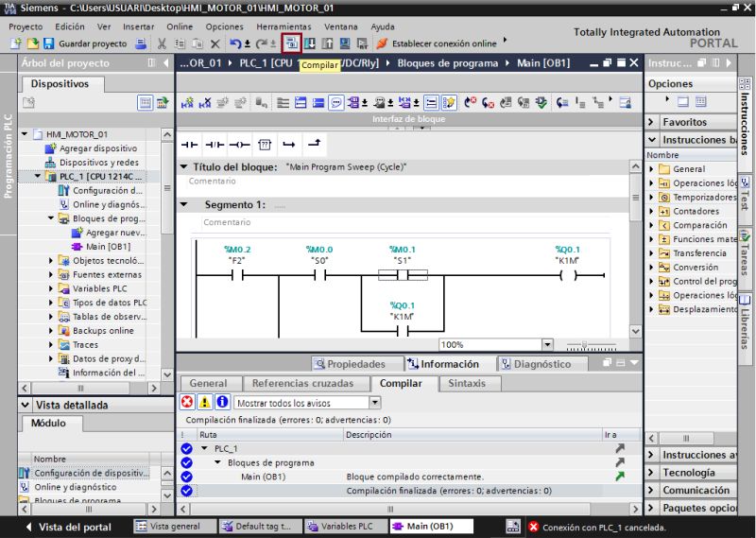Expand the Favoritos section
The width and height of the screenshot is (756, 538).
pyautogui.click(x=651, y=122)
